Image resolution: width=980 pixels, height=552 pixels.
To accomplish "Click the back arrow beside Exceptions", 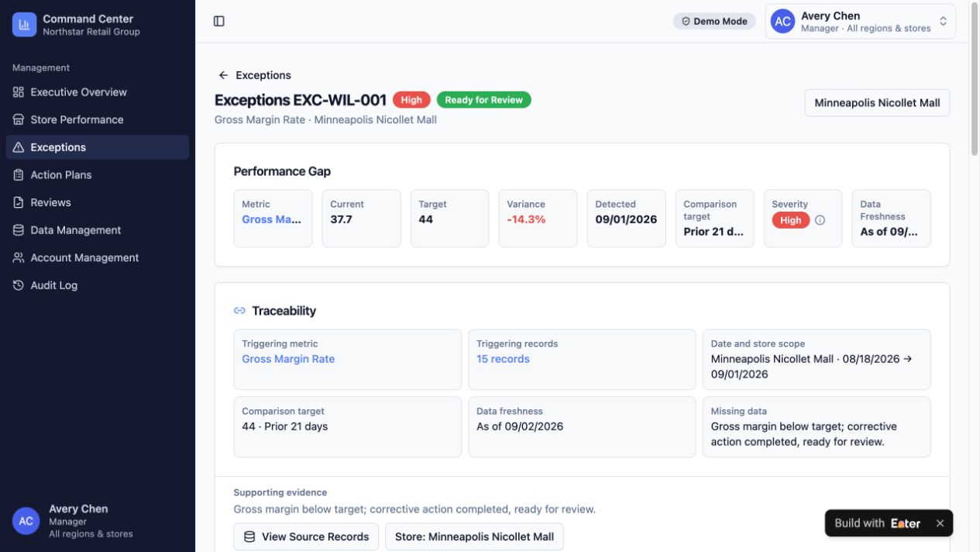I will 223,75.
